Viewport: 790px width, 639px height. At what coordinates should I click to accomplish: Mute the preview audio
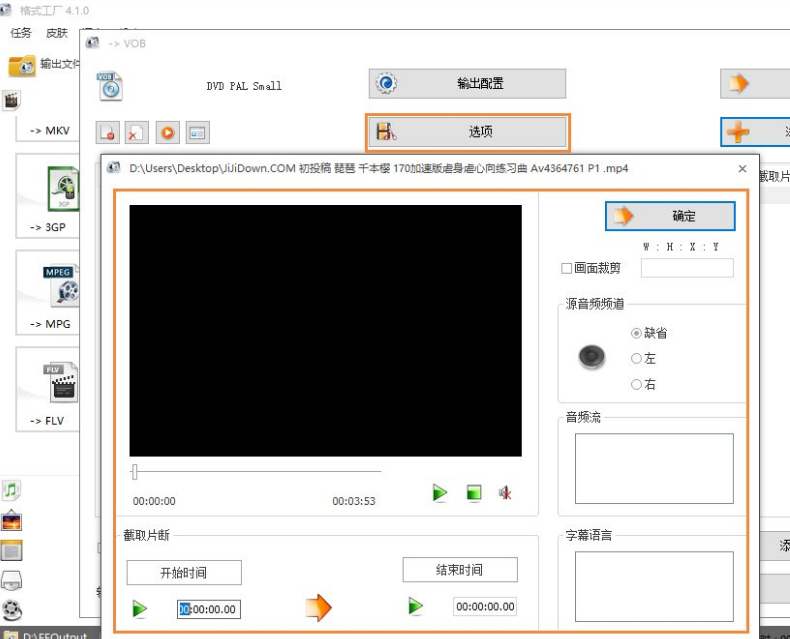click(505, 492)
